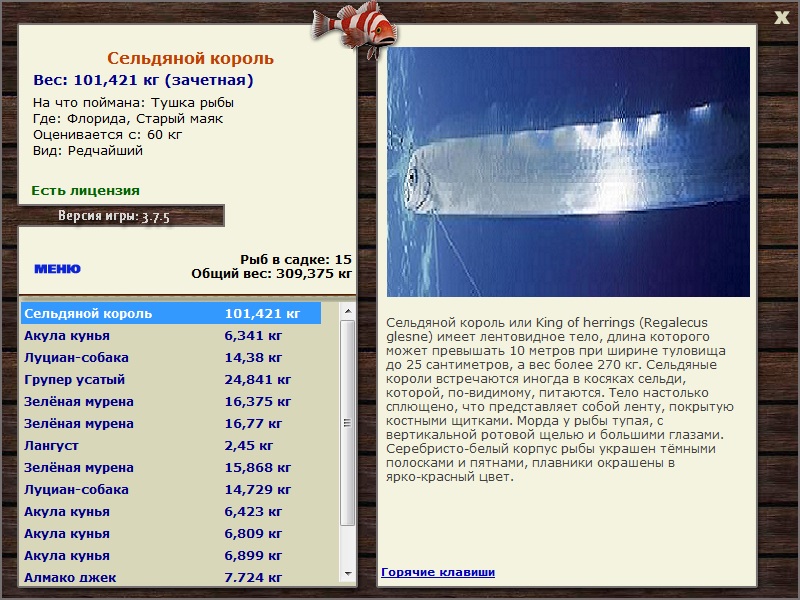Image resolution: width=800 pixels, height=600 pixels.
Task: Select Лангуст 2,45 кг row
Action: coord(171,445)
